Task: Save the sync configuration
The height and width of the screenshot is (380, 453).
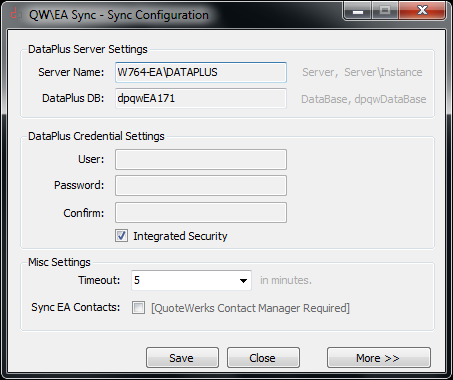Action: [182, 358]
